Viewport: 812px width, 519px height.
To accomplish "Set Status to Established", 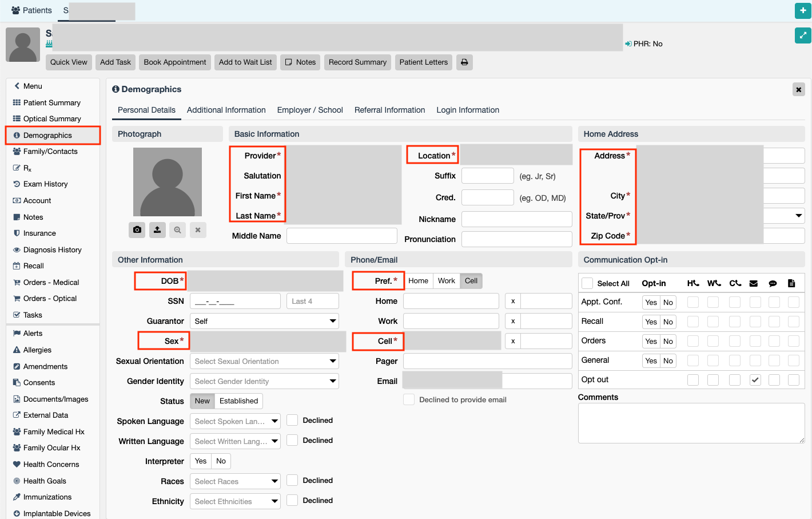I will (238, 401).
